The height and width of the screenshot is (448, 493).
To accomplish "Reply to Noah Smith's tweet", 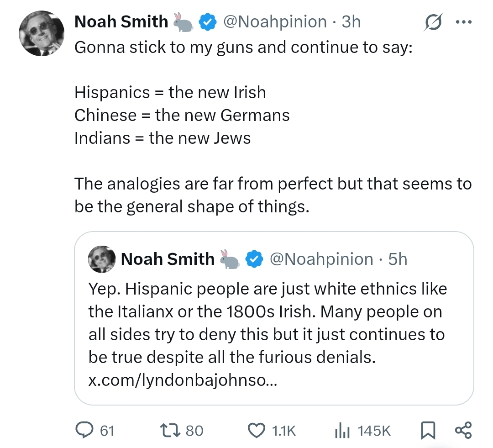I will tap(84, 430).
